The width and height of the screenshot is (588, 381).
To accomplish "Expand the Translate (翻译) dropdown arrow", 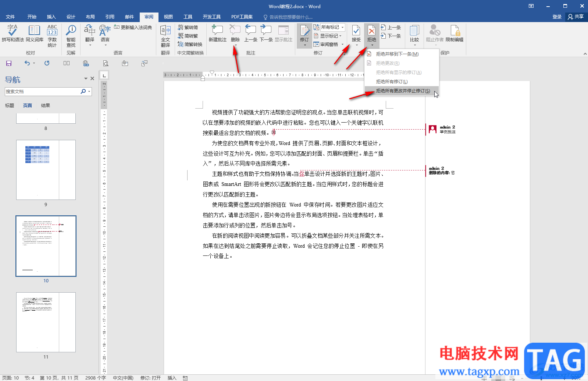I will tap(90, 45).
